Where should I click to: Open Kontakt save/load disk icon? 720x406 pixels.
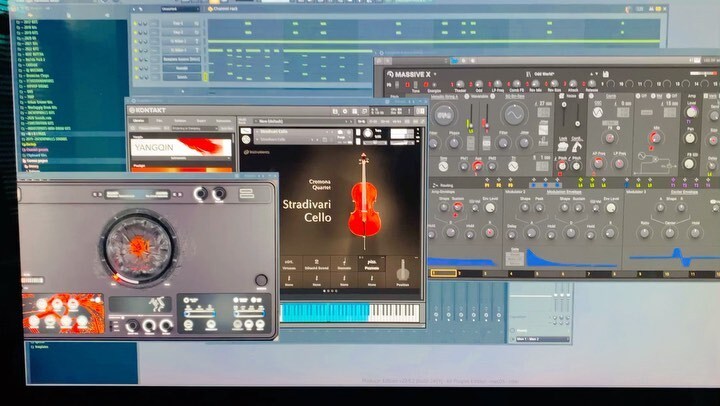click(336, 111)
